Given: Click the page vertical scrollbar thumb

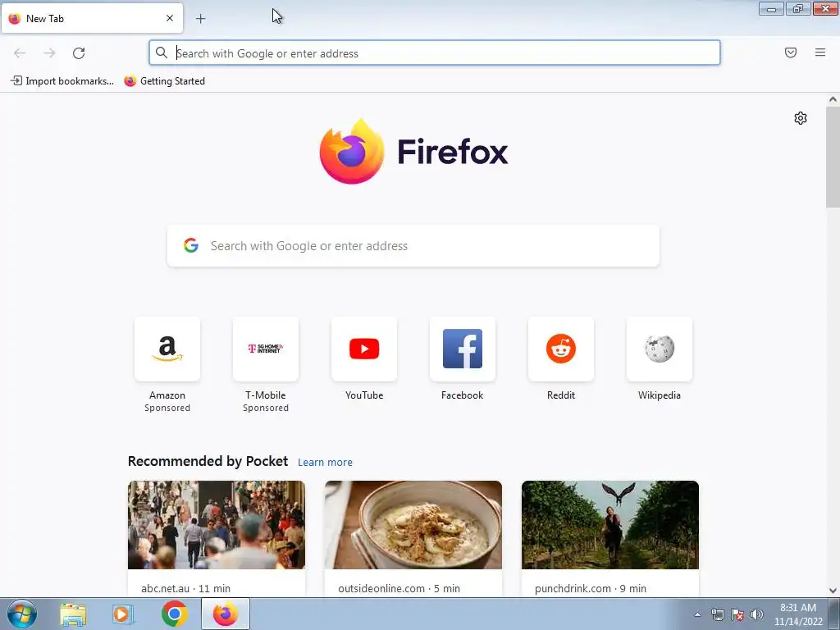Looking at the screenshot, I should coord(833,157).
